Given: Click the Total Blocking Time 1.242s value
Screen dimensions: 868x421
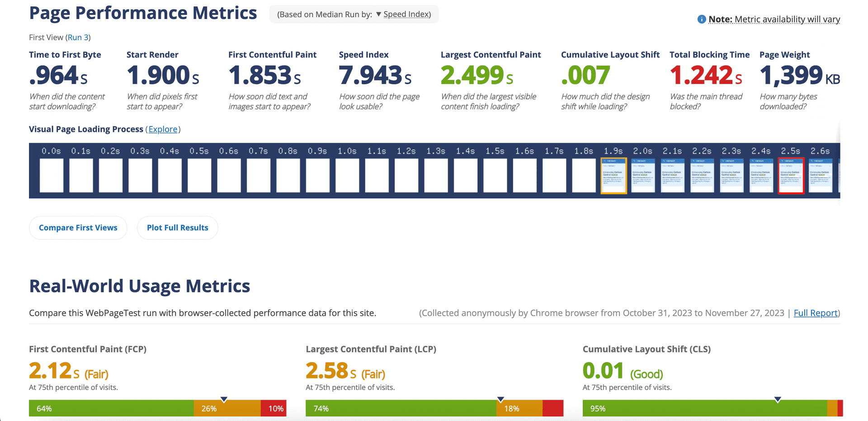Looking at the screenshot, I should pyautogui.click(x=706, y=75).
